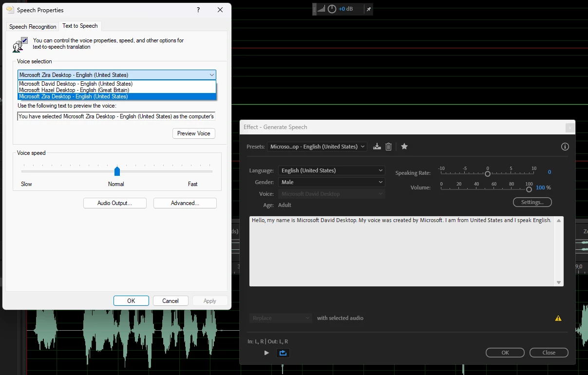Click inside the Generate Speech text area

coord(402,251)
